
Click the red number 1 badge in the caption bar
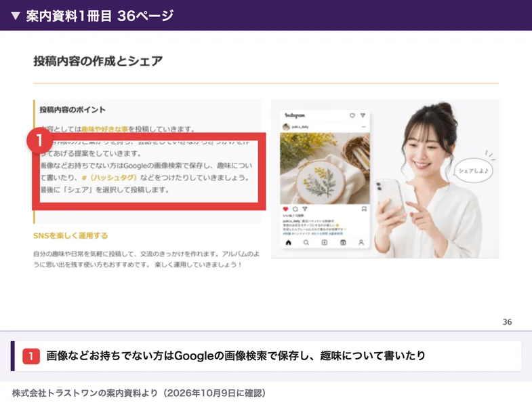[31, 356]
